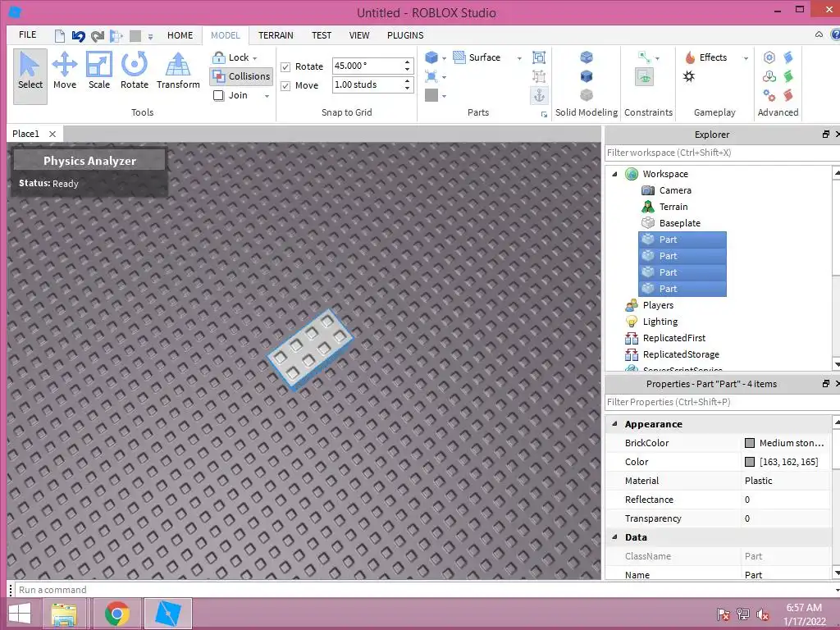840x630 pixels.
Task: Click the two-gears Service icon in Advanced
Action: click(769, 95)
